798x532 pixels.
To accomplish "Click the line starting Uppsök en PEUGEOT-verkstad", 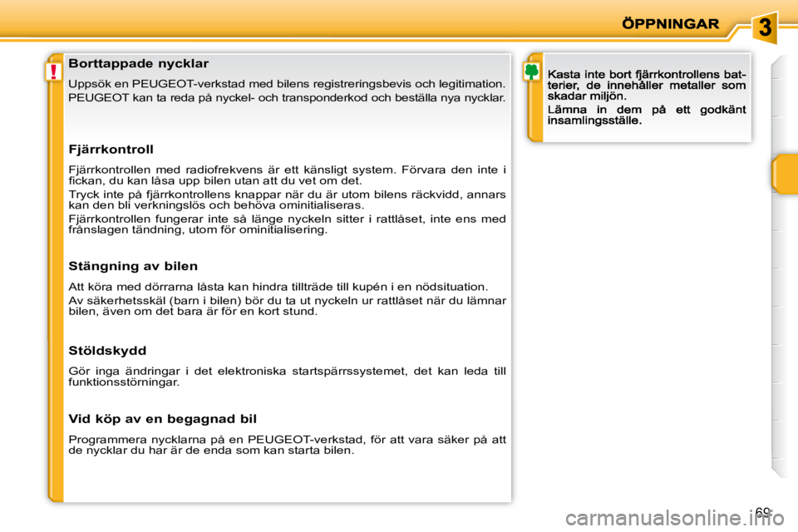I will pyautogui.click(x=287, y=84).
